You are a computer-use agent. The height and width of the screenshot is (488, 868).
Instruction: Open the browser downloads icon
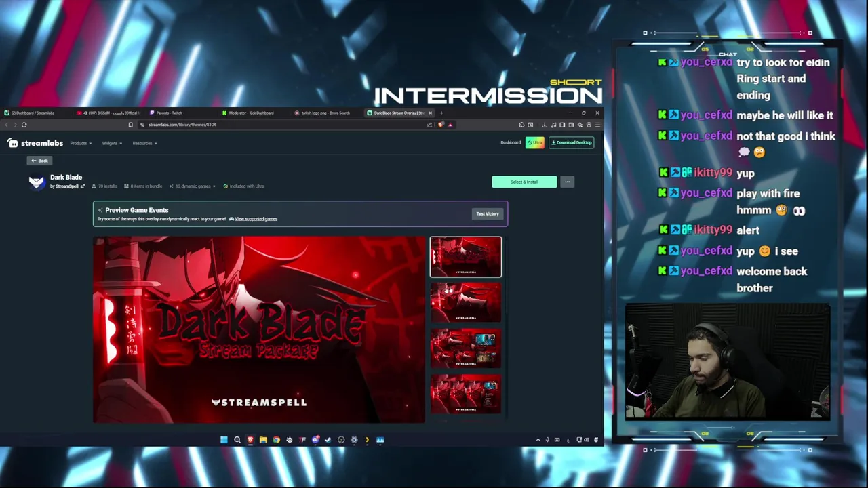click(x=545, y=125)
